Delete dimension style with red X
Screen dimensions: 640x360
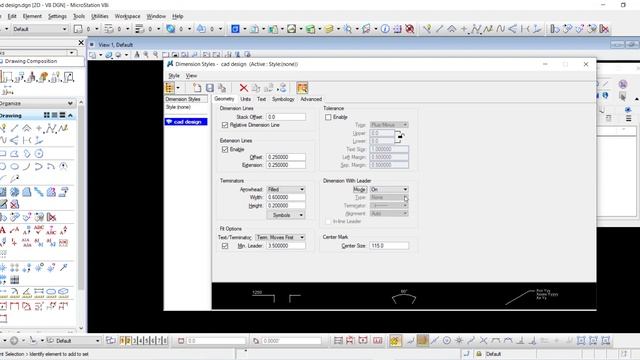[244, 88]
